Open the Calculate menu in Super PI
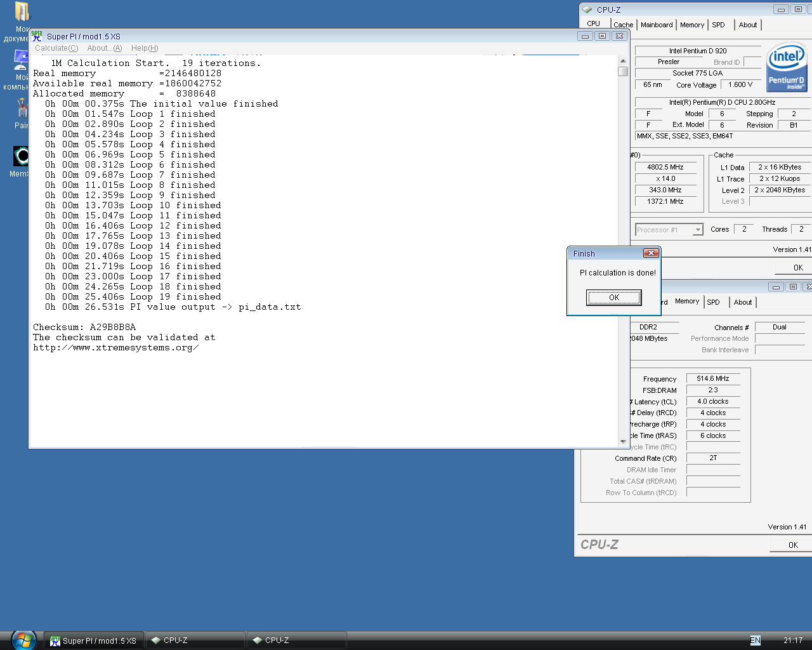812x650 pixels. [56, 48]
